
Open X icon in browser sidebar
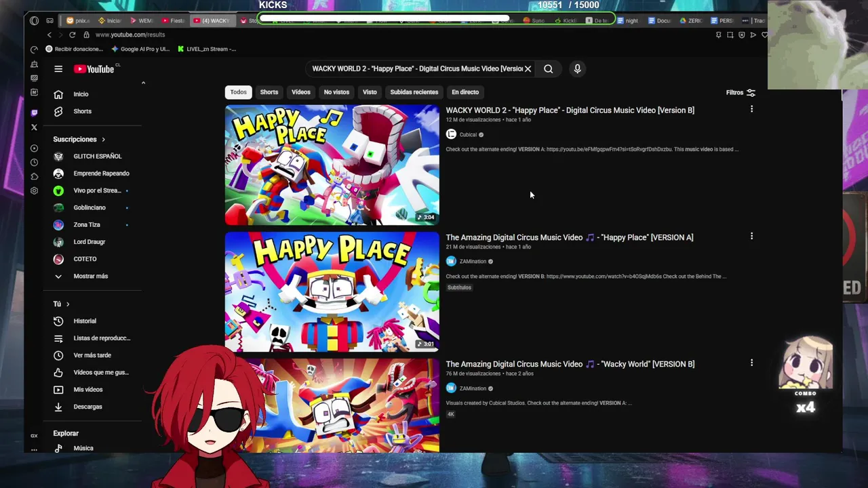pyautogui.click(x=34, y=127)
